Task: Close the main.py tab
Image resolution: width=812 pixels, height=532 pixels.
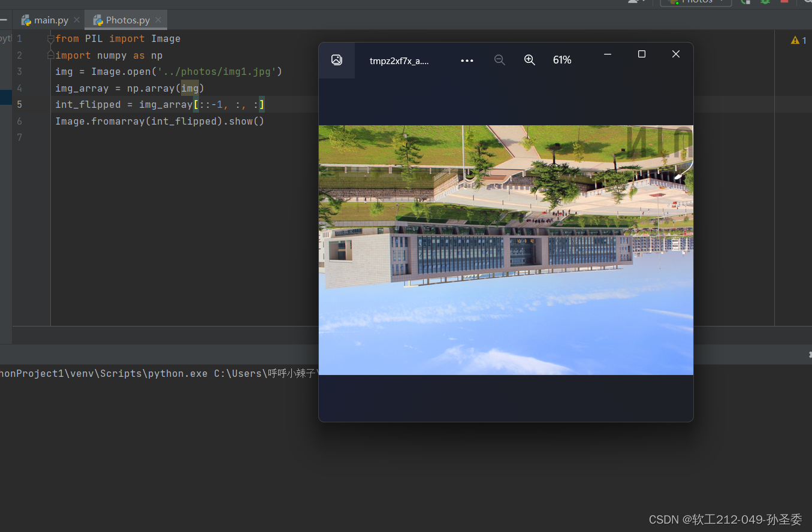Action: coord(76,19)
